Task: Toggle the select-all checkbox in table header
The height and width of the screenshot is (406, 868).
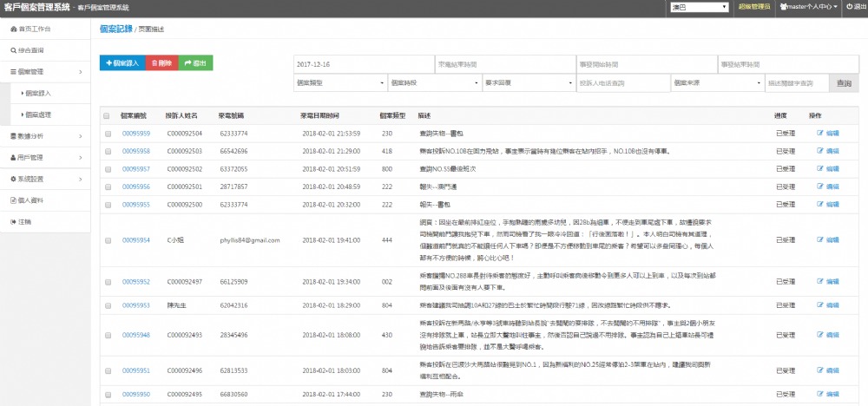Action: [107, 116]
